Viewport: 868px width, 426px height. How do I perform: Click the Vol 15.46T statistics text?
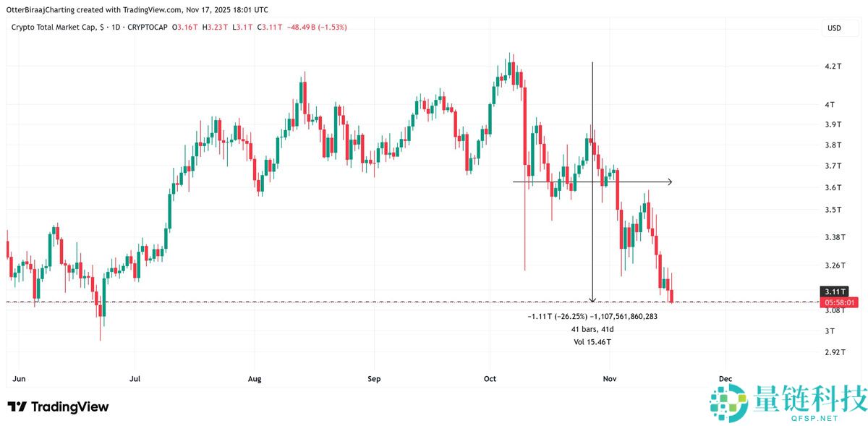[x=592, y=342]
